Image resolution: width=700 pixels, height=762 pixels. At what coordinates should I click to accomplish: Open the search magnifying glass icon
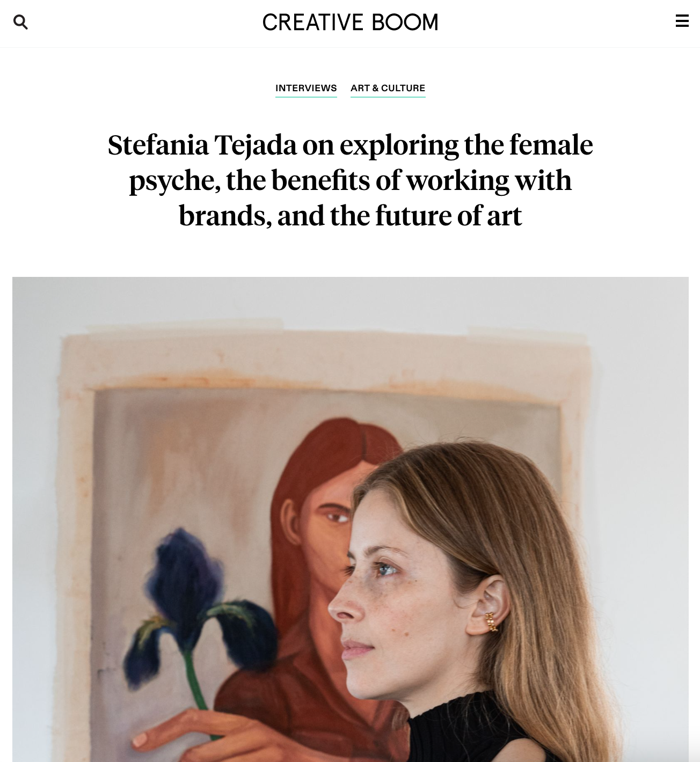pyautogui.click(x=20, y=22)
